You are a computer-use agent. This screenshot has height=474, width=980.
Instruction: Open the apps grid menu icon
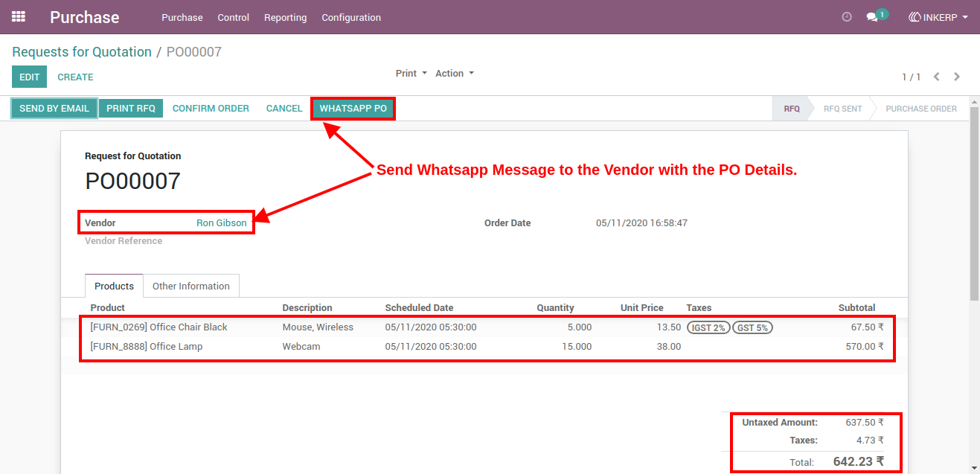pos(19,16)
